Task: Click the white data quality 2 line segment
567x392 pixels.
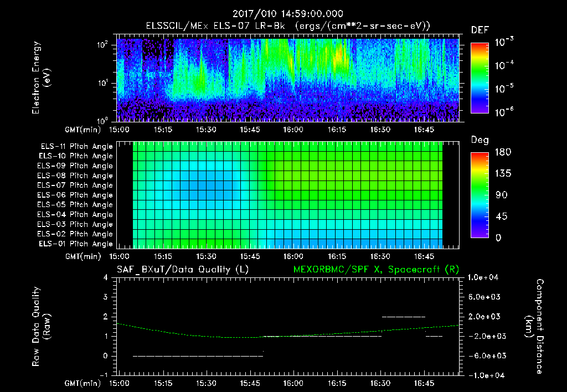Action: [404, 317]
